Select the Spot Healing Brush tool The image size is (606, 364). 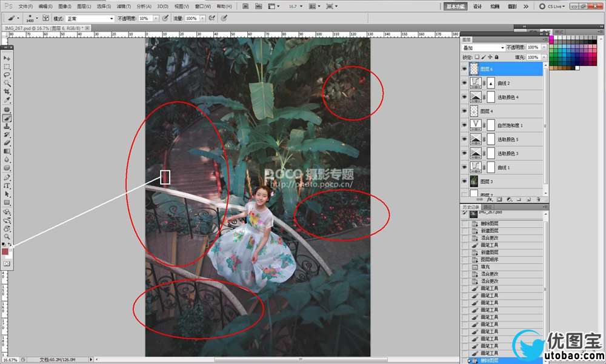pos(7,110)
